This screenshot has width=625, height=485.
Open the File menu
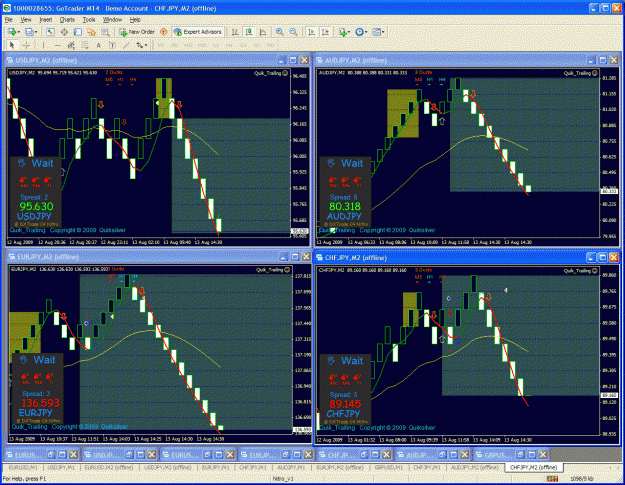point(9,20)
